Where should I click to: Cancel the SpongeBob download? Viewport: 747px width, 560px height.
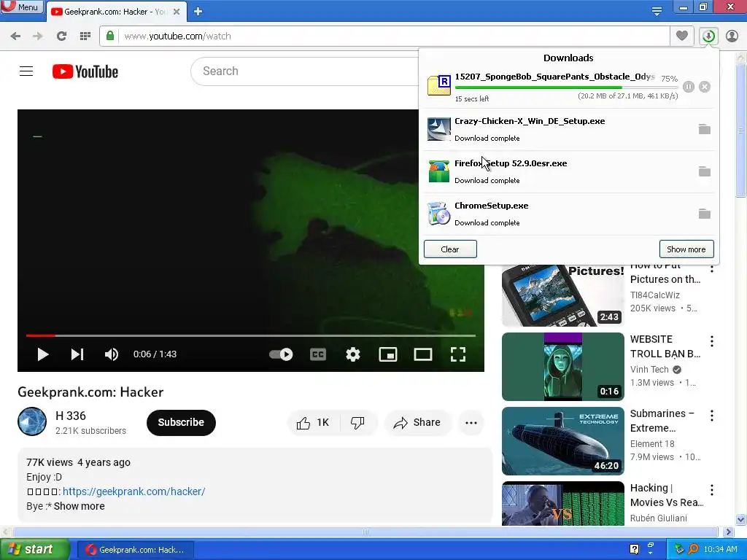[x=705, y=87]
